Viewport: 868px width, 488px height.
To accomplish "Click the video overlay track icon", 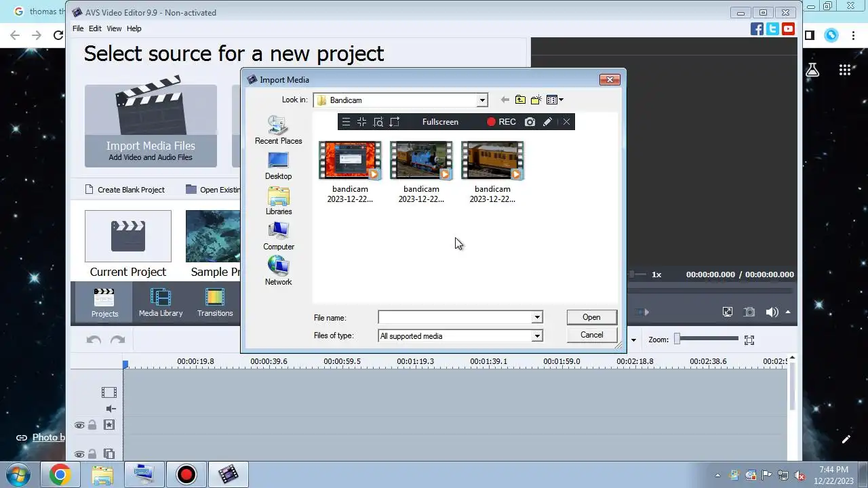I will tap(108, 454).
